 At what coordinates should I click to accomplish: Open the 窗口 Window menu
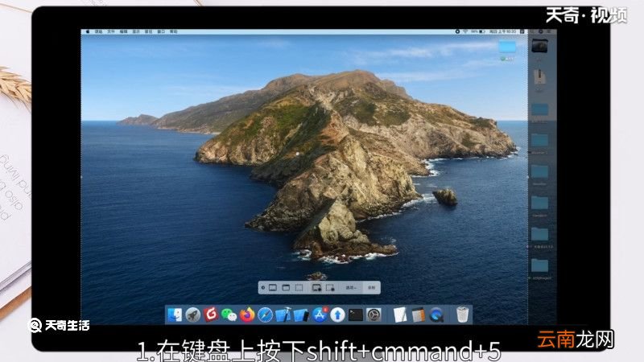[x=161, y=31]
